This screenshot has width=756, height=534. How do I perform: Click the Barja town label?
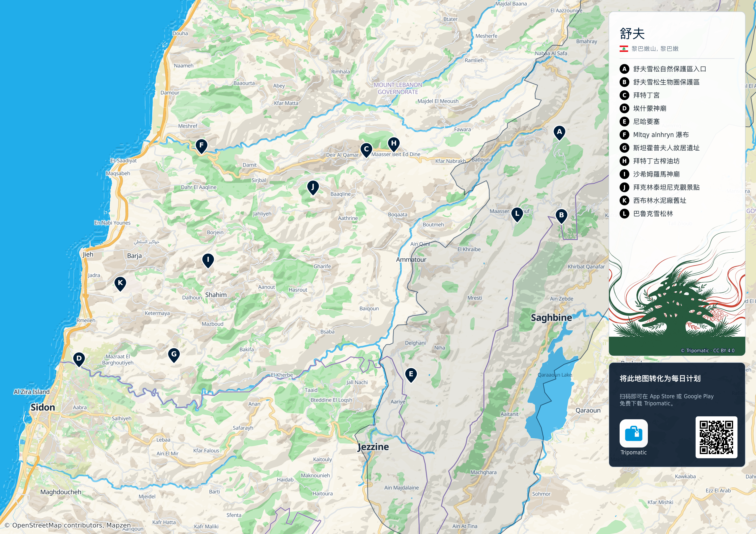click(x=134, y=256)
